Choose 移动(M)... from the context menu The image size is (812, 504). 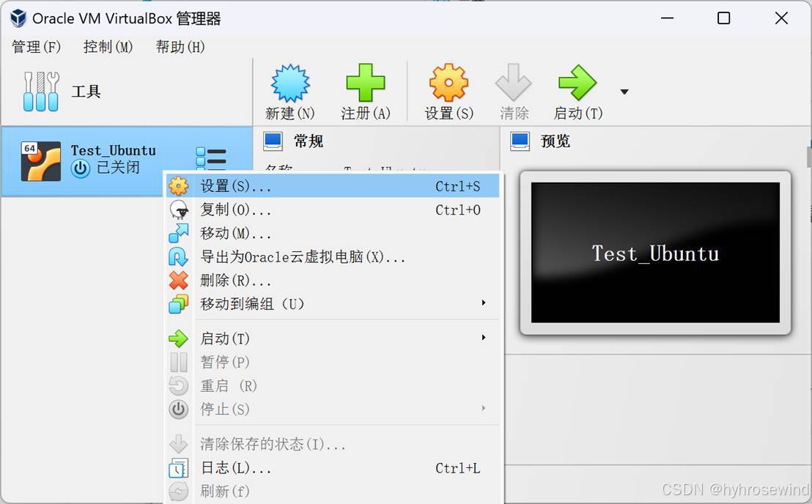click(332, 233)
